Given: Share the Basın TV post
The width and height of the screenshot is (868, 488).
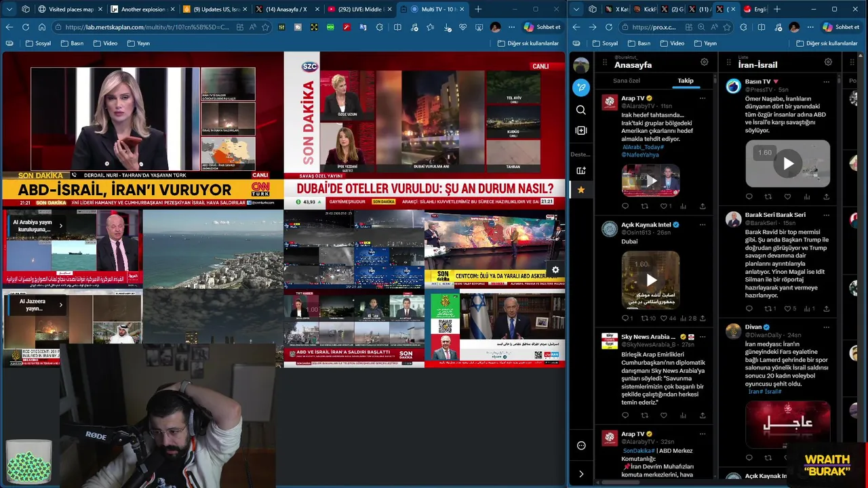Looking at the screenshot, I should pos(826,197).
